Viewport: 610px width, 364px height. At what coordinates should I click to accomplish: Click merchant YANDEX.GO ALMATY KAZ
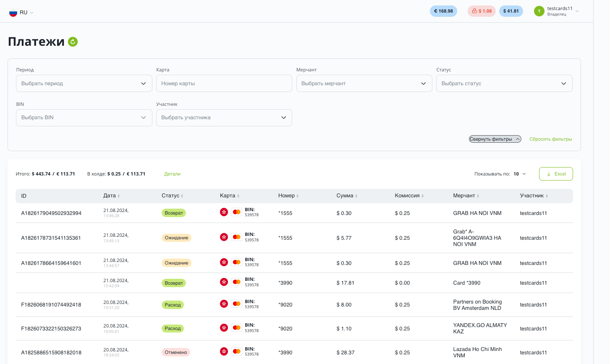[x=480, y=328]
